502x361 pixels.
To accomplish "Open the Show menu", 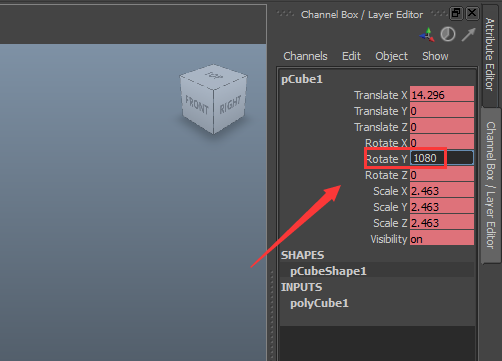I will [435, 56].
